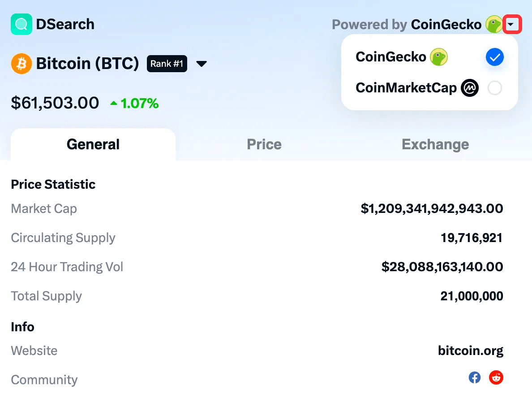The height and width of the screenshot is (407, 532).
Task: Click the Bitcoin (BTC) coin title
Action: point(87,64)
